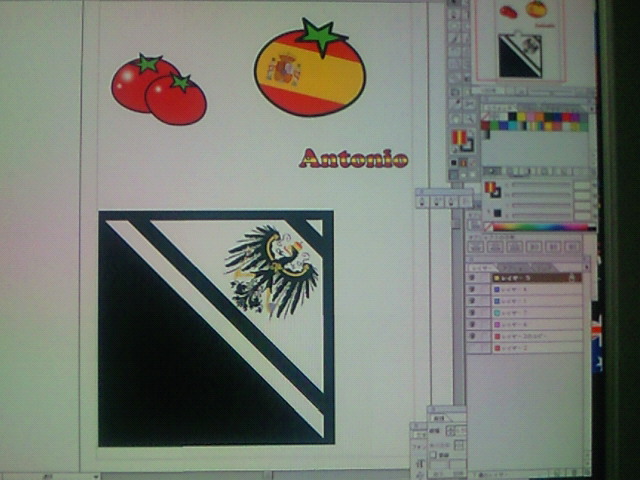Image resolution: width=640 pixels, height=480 pixels.
Task: Toggle the lock box of the cyan-tagged layer
Action: click(485, 313)
